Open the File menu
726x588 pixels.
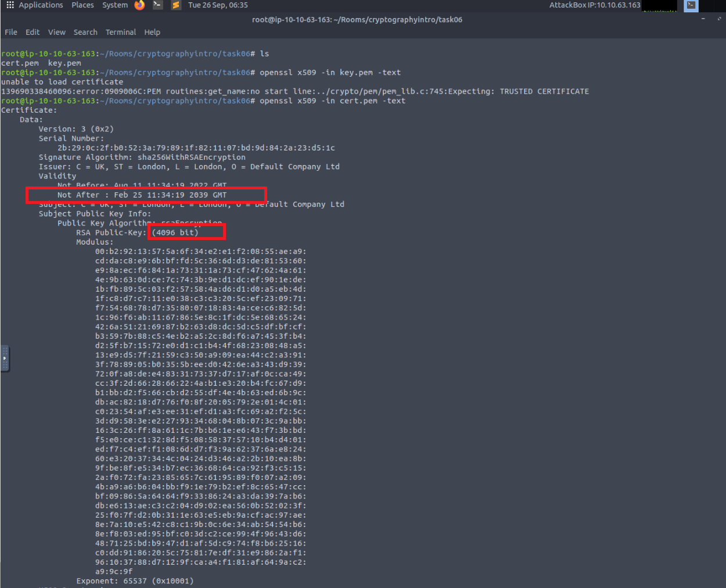(11, 32)
